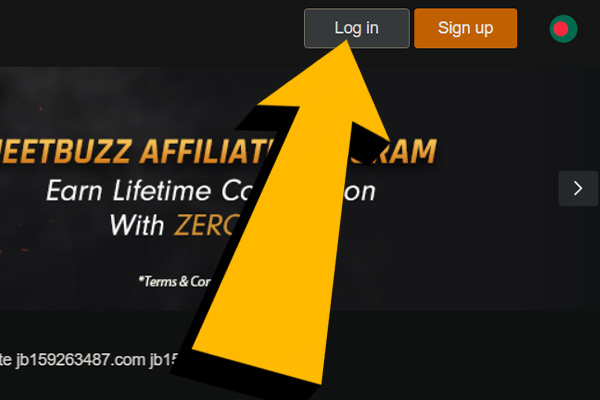The image size is (600, 400).
Task: Click the white word 'With' in banner
Action: coord(137,225)
